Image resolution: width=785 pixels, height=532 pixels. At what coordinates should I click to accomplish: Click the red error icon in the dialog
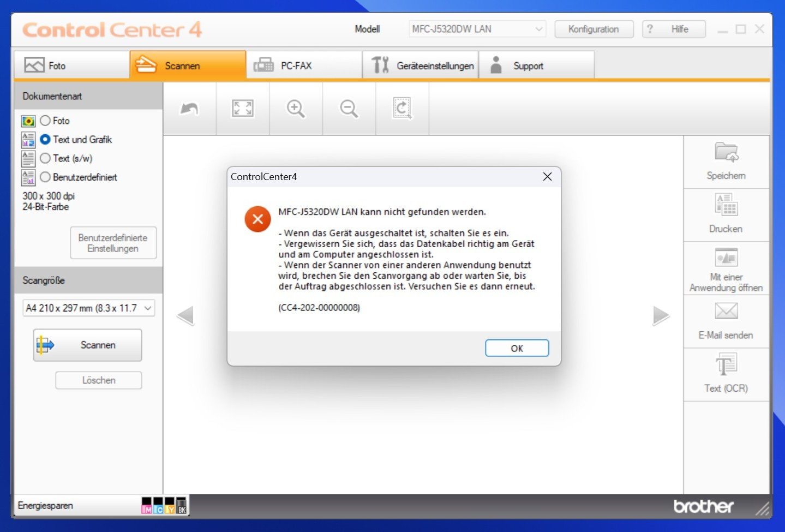[x=257, y=219]
